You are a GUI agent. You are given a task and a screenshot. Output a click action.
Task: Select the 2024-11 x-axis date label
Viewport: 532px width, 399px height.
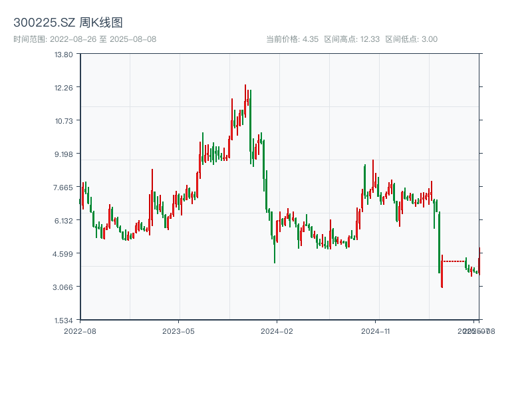coord(376,331)
